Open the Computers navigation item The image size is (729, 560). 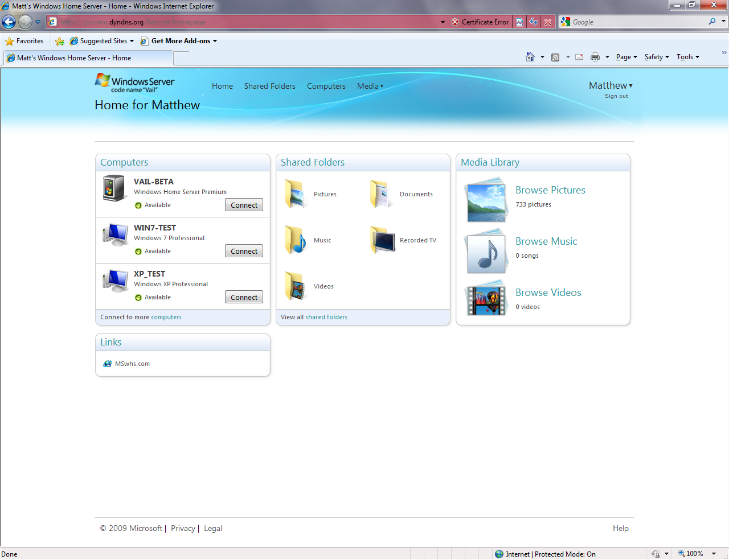pyautogui.click(x=326, y=86)
